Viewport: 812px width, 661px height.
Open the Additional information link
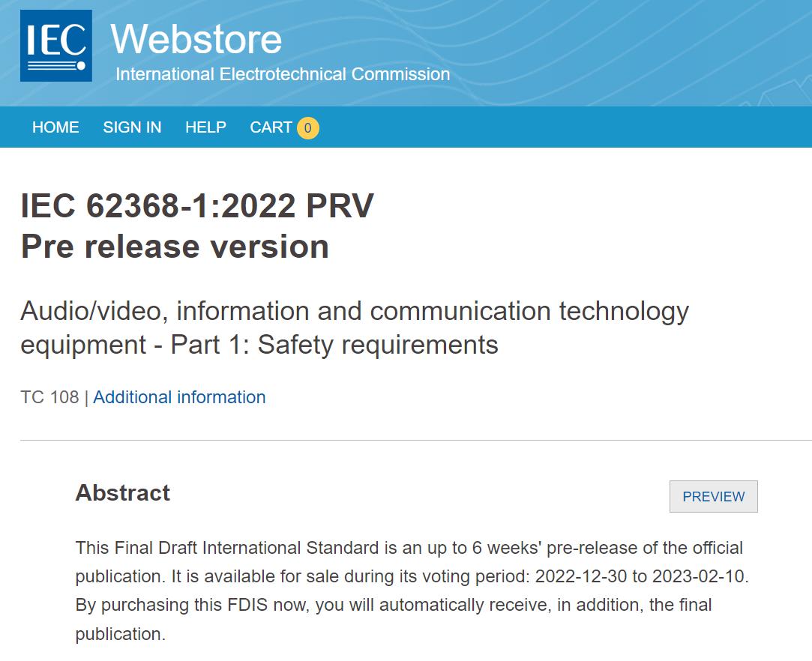(x=179, y=397)
